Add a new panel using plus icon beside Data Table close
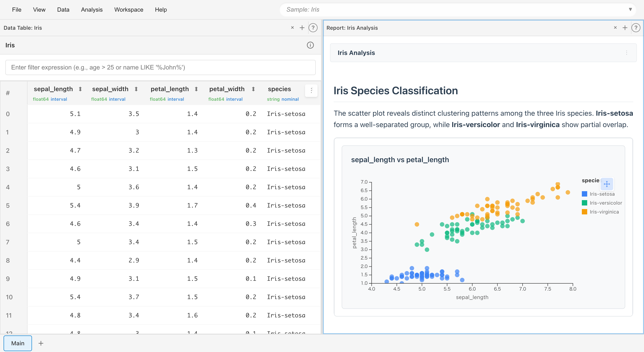The width and height of the screenshot is (644, 352). click(x=302, y=28)
